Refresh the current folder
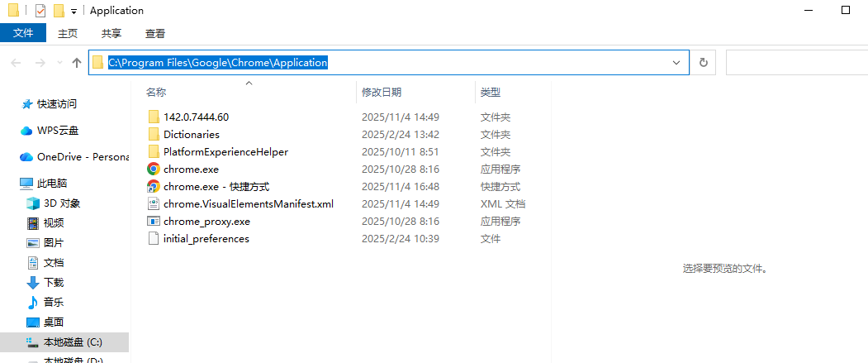Viewport: 868px width, 363px height. pos(704,63)
